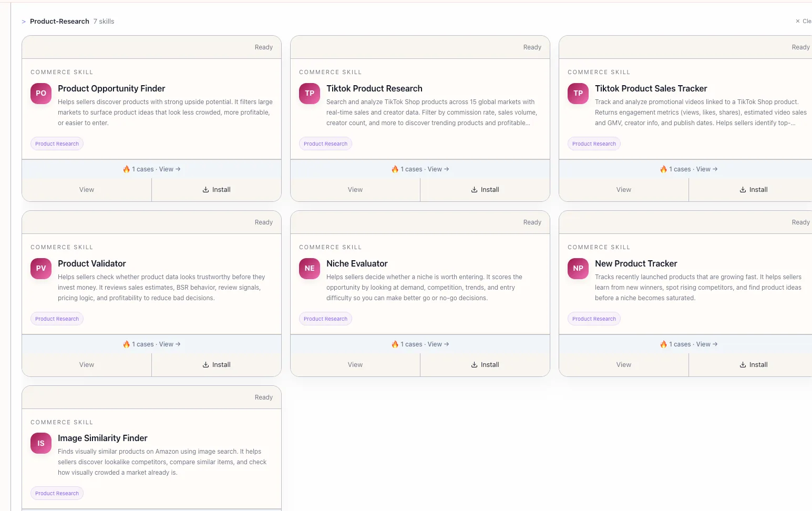Click the TP badge icon of Tiktok Product Sales Tracker

[578, 94]
